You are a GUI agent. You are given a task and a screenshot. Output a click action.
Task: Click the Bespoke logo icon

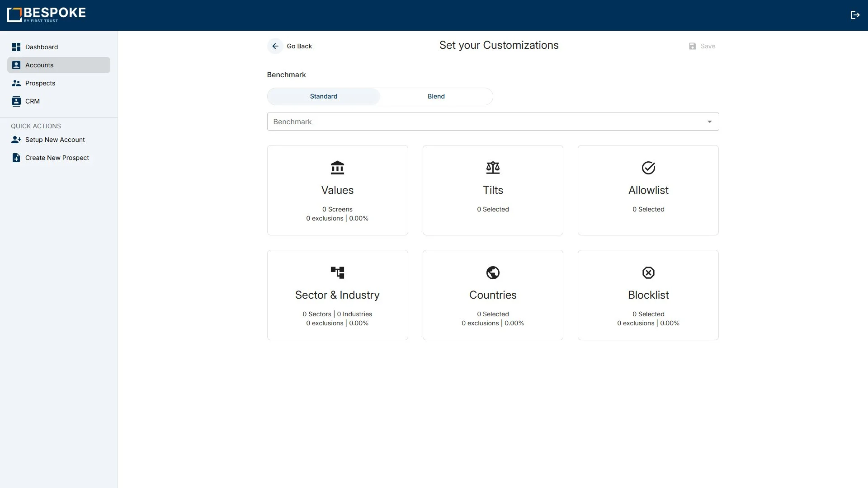[14, 14]
